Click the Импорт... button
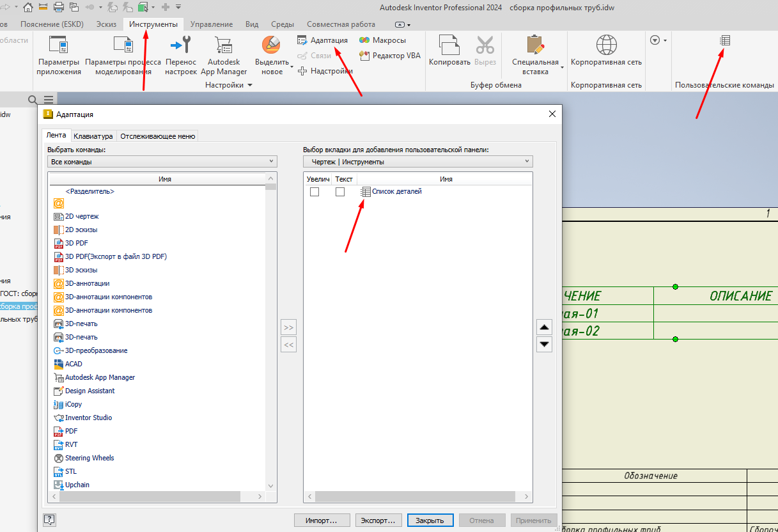778x532 pixels. 322,520
